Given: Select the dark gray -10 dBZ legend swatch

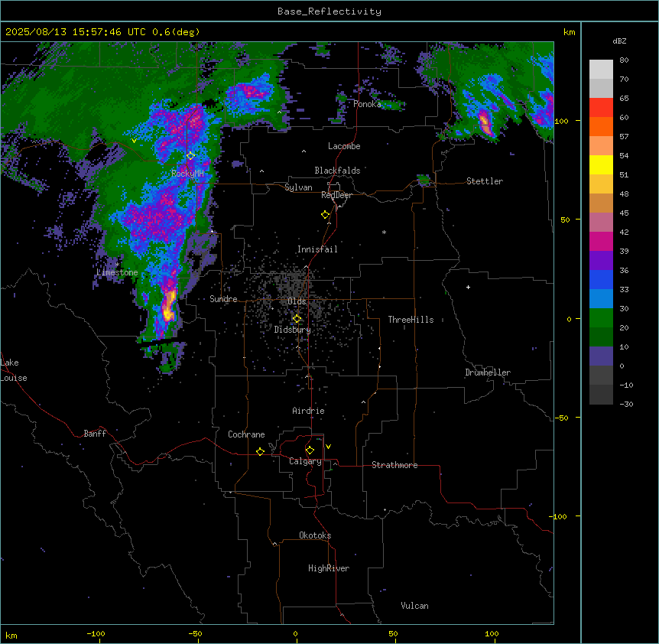Looking at the screenshot, I should (x=601, y=395).
